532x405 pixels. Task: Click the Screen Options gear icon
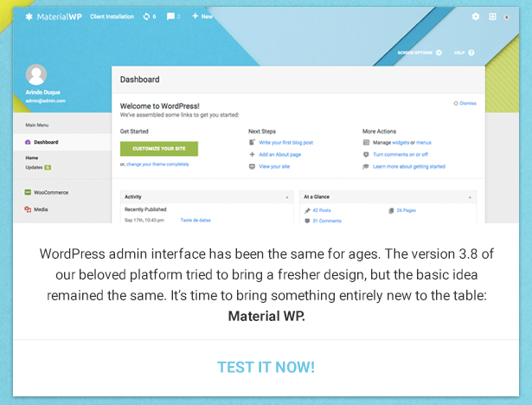tap(439, 53)
